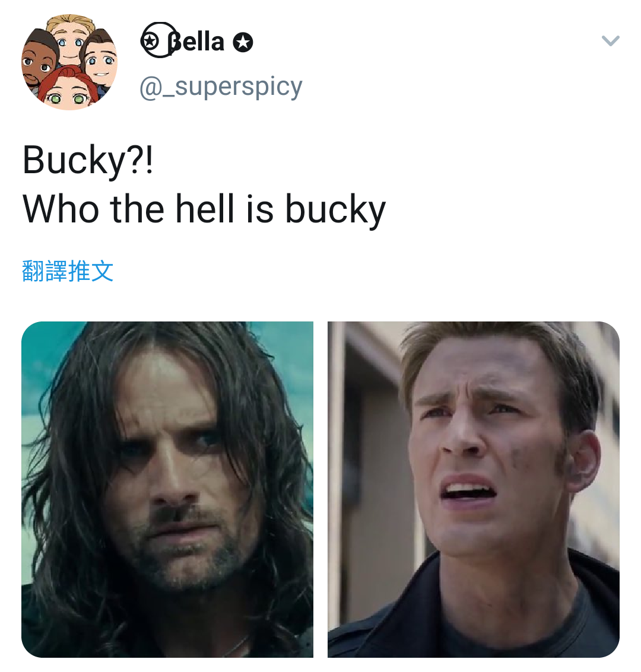Click the black star badge after Bella
Screen dimensions: 641x672
[x=243, y=43]
